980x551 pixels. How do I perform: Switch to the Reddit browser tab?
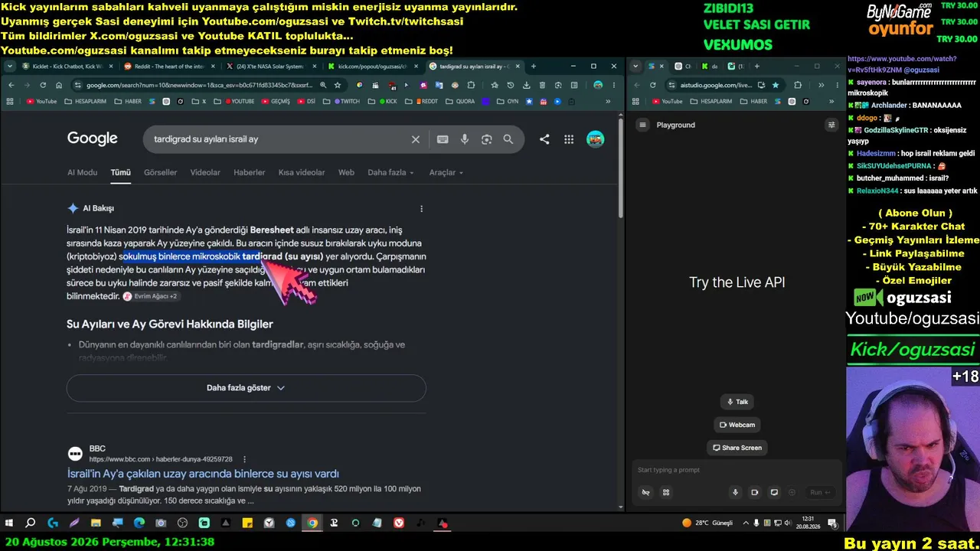click(x=169, y=67)
